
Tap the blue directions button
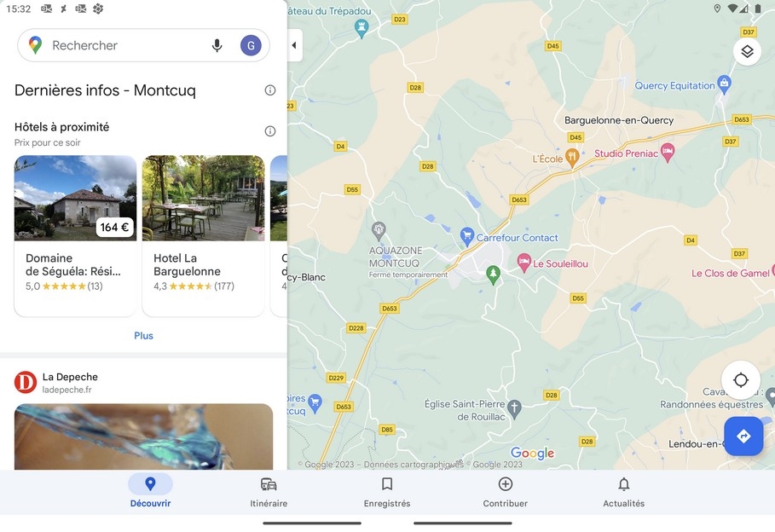[743, 436]
